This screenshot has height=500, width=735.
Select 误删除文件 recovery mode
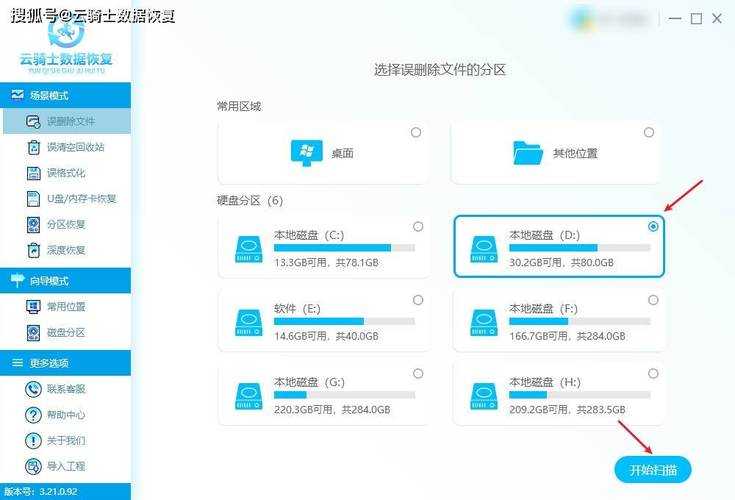tap(67, 121)
